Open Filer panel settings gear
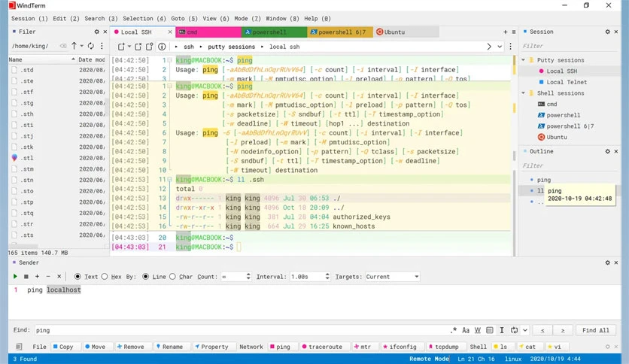 (96, 32)
